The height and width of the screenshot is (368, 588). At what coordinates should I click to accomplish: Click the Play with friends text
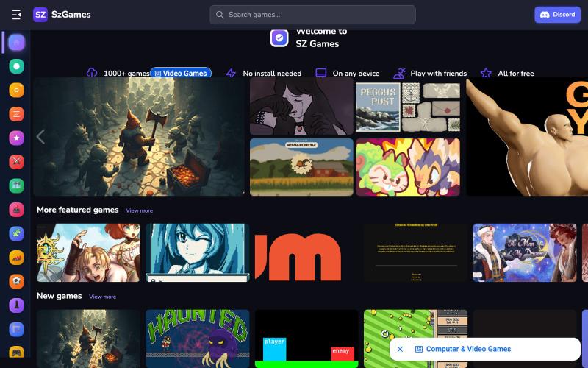pyautogui.click(x=438, y=73)
